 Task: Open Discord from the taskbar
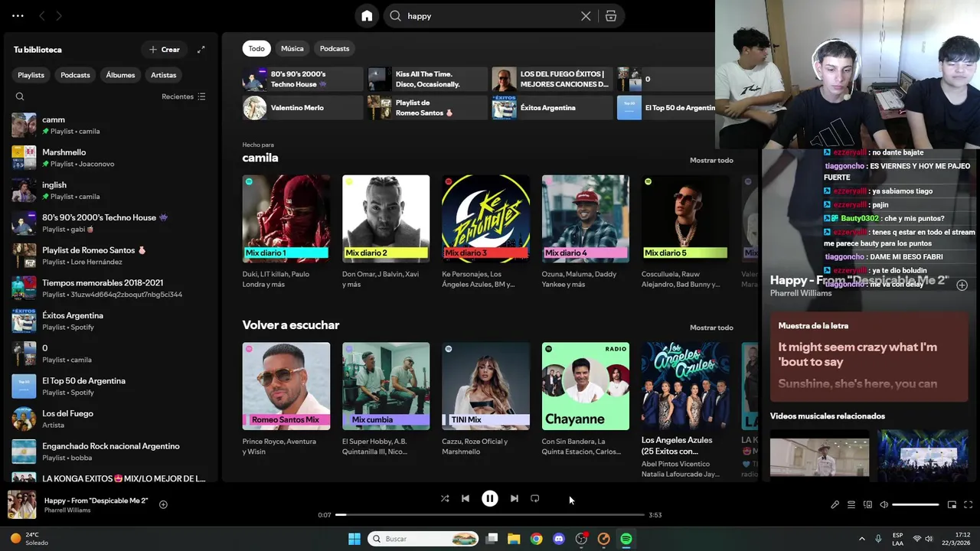558,539
